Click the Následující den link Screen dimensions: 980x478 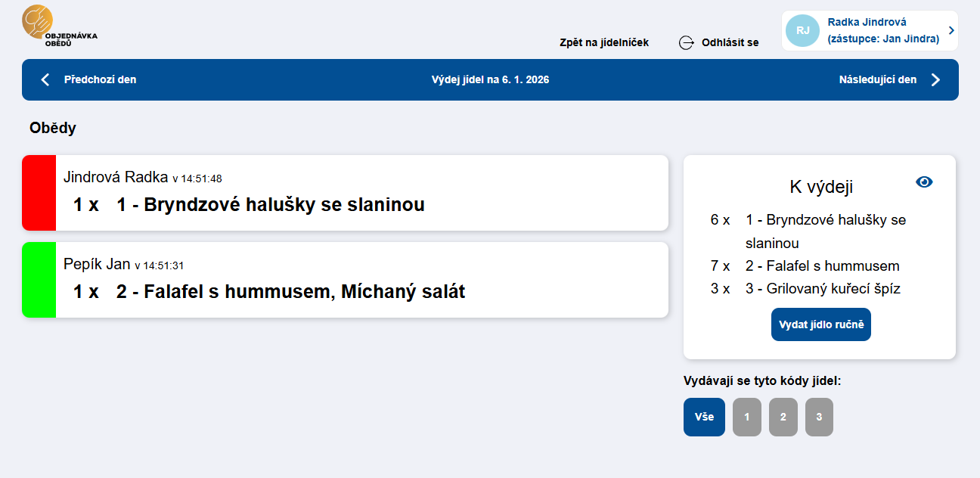877,79
